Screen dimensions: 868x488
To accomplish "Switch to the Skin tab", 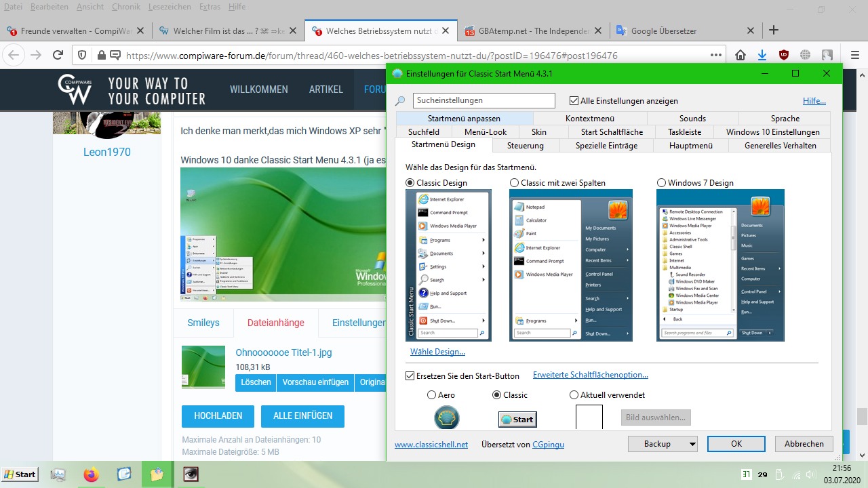I will [x=539, y=132].
